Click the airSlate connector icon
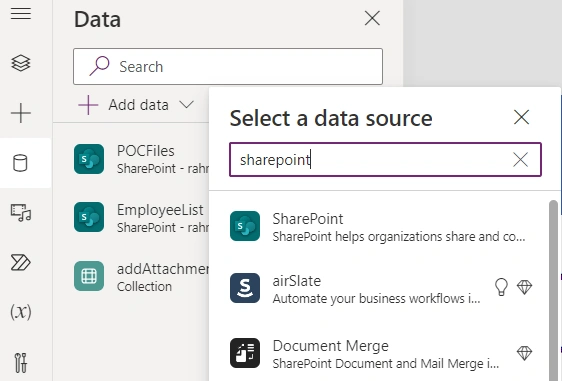Image resolution: width=562 pixels, height=381 pixels. [x=245, y=288]
